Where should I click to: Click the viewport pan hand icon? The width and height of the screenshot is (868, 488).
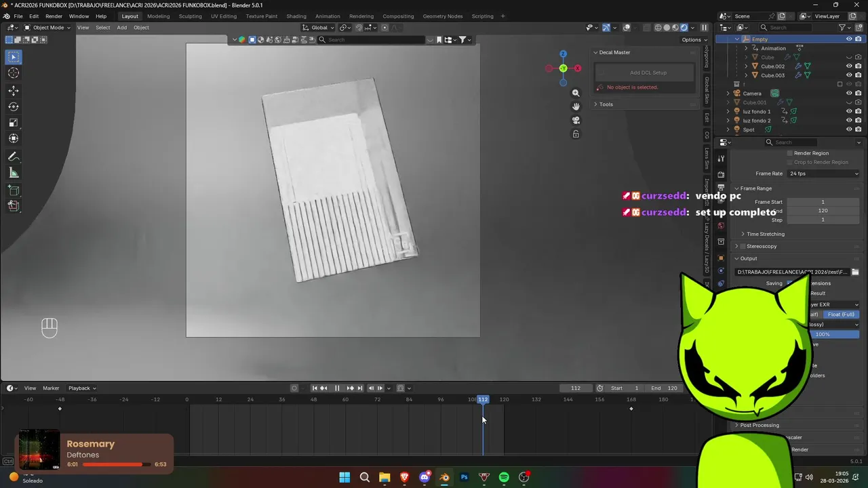pyautogui.click(x=576, y=106)
